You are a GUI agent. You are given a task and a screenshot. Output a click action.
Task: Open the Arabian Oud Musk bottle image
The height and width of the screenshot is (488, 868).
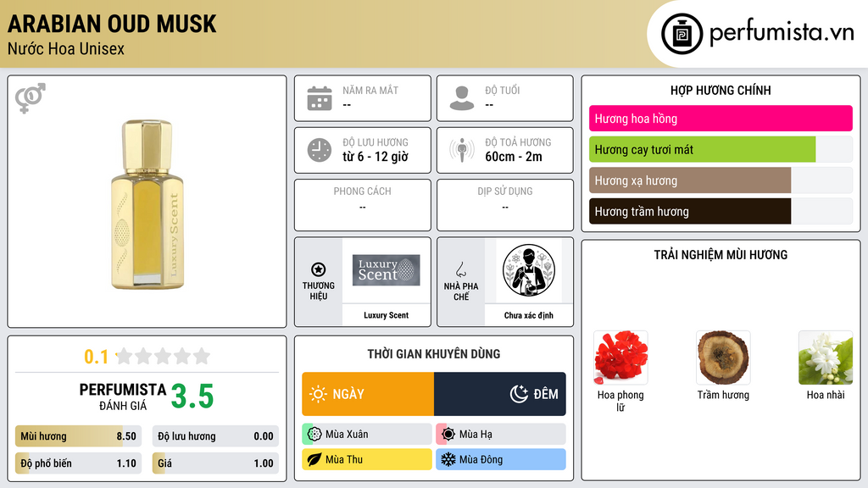click(x=147, y=204)
